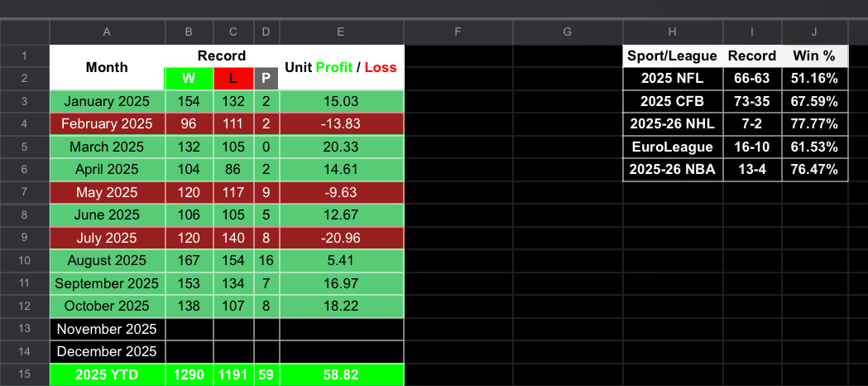Viewport: 868px width, 386px height.
Task: Select the February 2025 cell
Action: [x=107, y=124]
